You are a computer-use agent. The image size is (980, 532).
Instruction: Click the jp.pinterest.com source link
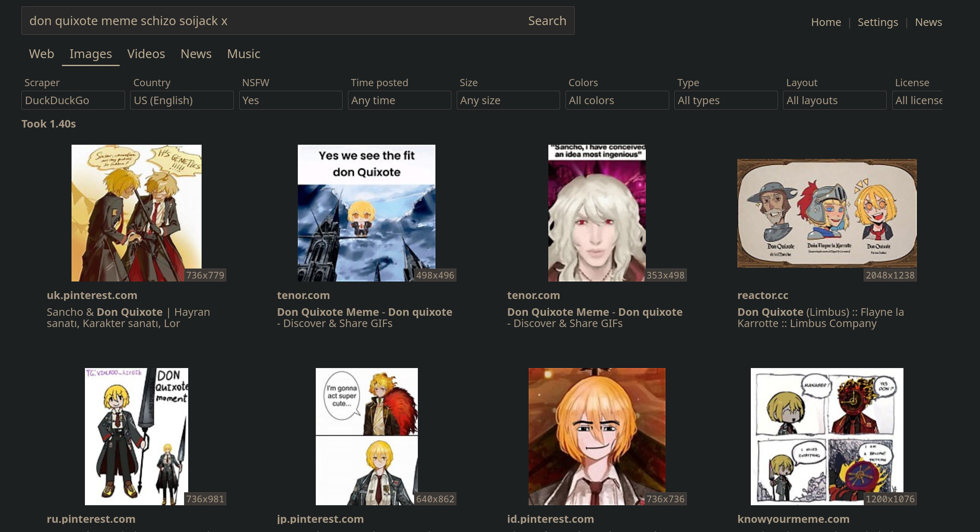tap(320, 519)
